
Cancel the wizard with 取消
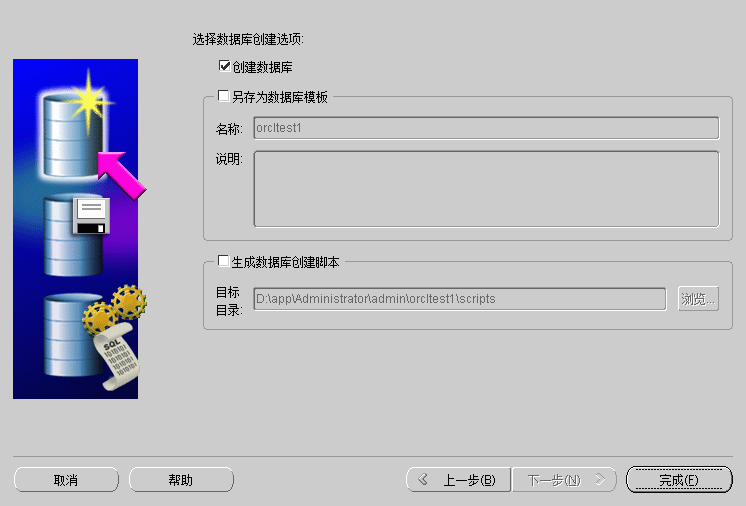[66, 480]
